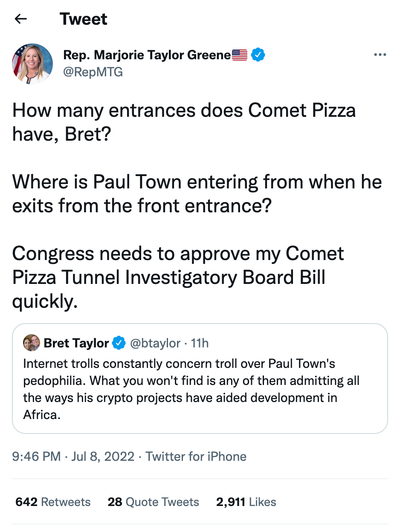
Task: Click the Twitter for iPhone source link
Action: coord(196,457)
